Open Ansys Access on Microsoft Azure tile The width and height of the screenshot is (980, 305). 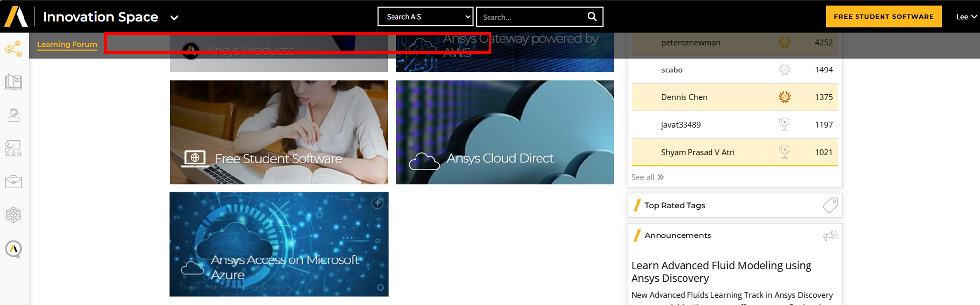coord(278,244)
